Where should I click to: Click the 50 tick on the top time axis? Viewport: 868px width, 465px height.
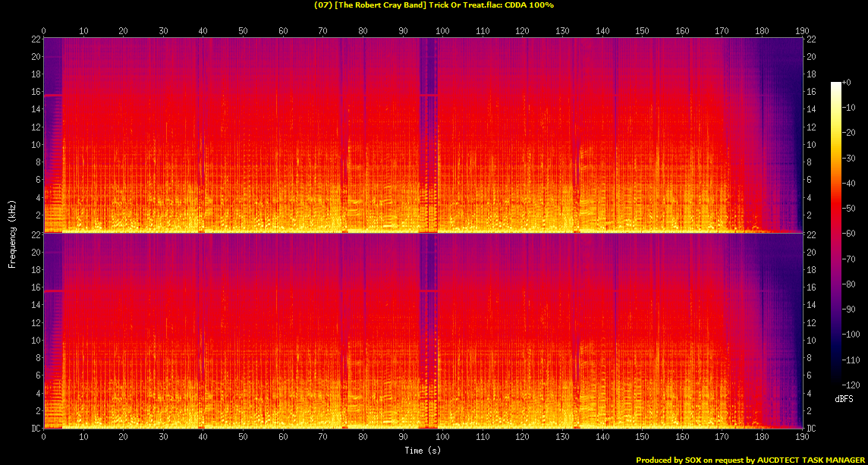(243, 31)
